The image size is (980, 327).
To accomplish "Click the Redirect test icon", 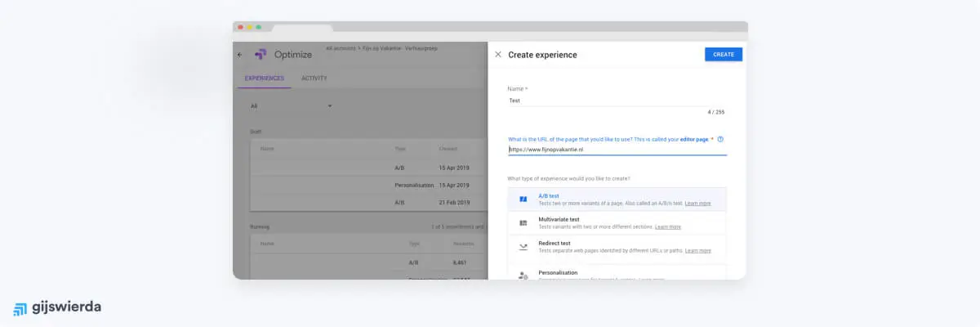I will pyautogui.click(x=523, y=246).
